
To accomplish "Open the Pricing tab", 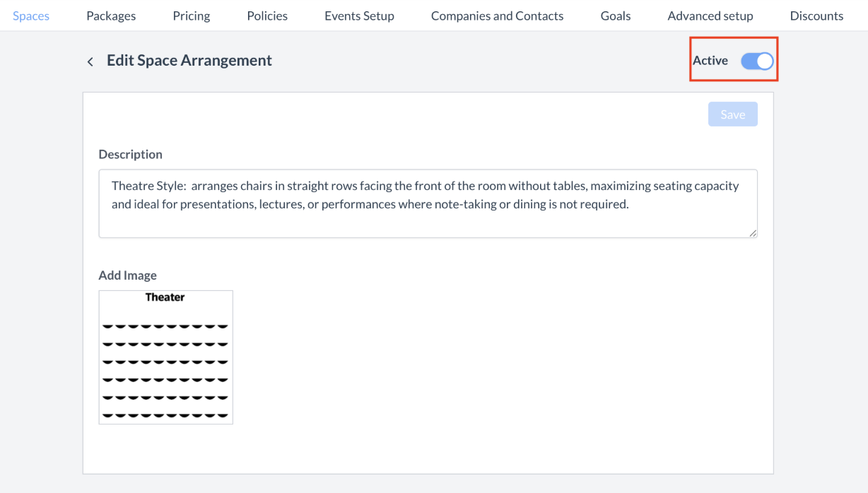I will point(192,16).
